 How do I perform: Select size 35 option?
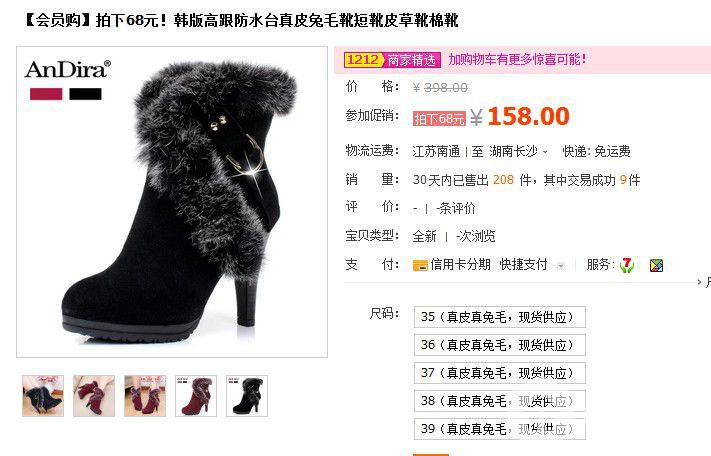point(500,317)
